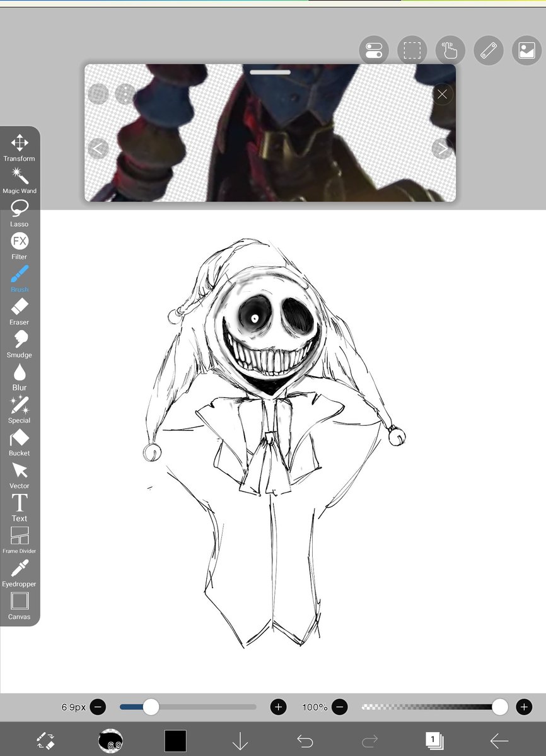This screenshot has width=546, height=756.
Task: Increase opacity with plus button
Action: coord(524,707)
